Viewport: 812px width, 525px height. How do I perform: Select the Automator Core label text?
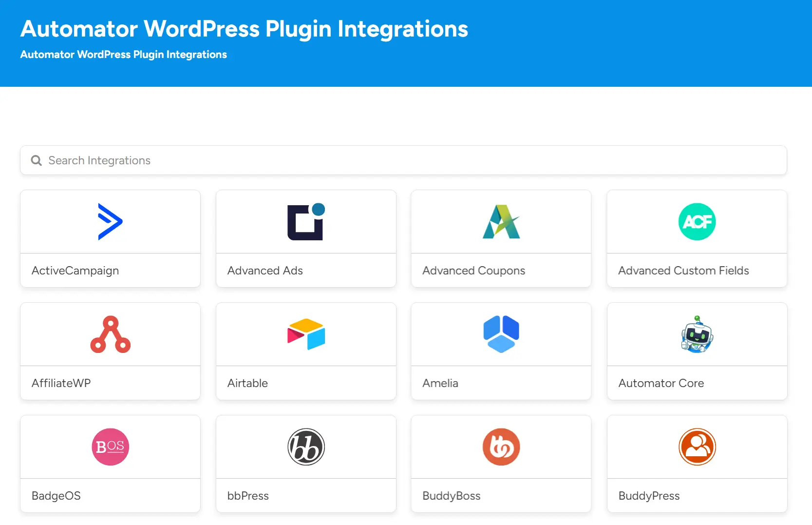pos(661,383)
